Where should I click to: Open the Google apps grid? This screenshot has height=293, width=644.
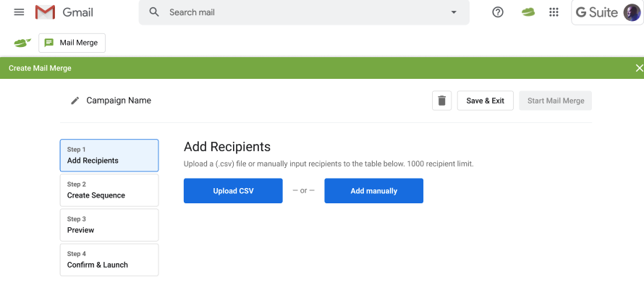coord(554,12)
